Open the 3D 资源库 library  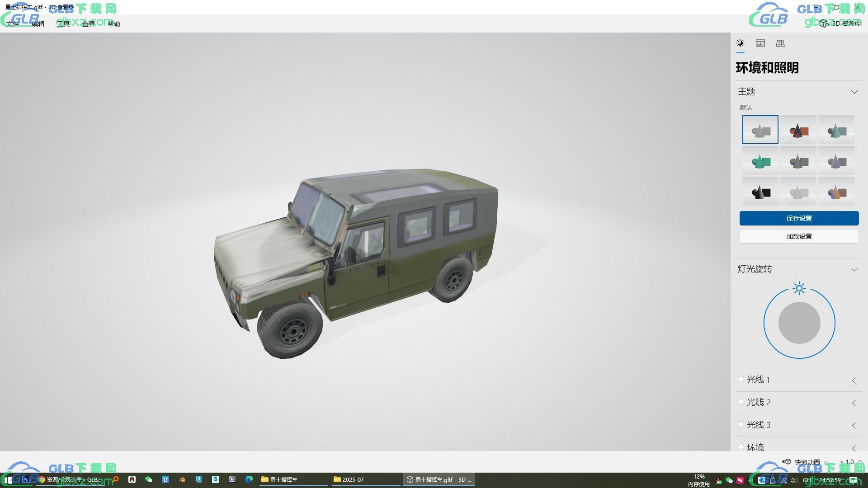pyautogui.click(x=841, y=23)
